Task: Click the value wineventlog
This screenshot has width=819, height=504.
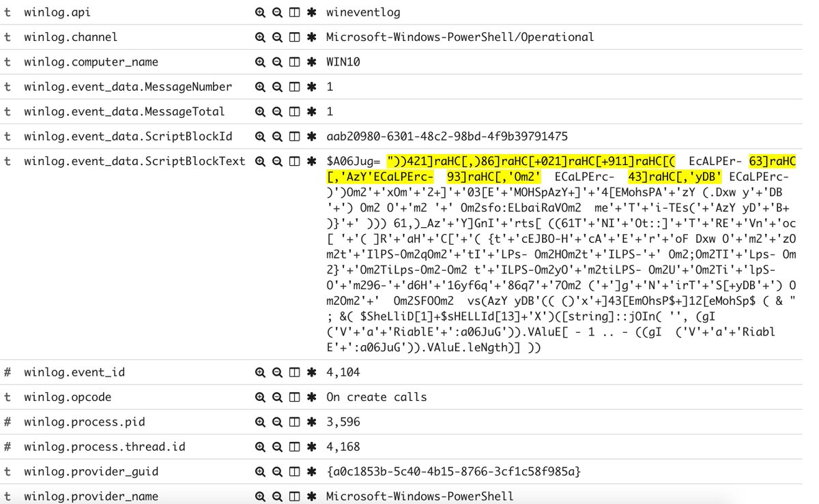Action: pos(364,12)
